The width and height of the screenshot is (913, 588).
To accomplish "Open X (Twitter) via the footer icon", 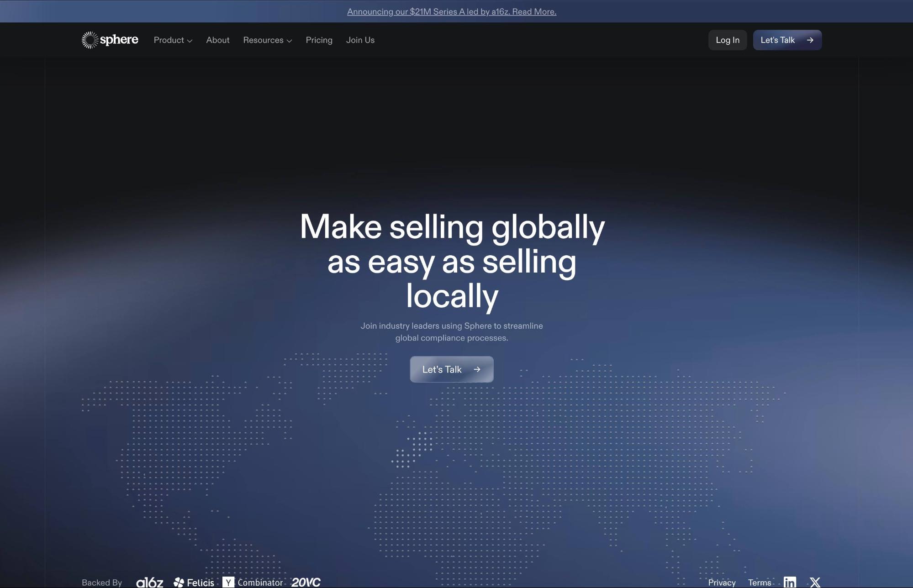I will tap(814, 582).
